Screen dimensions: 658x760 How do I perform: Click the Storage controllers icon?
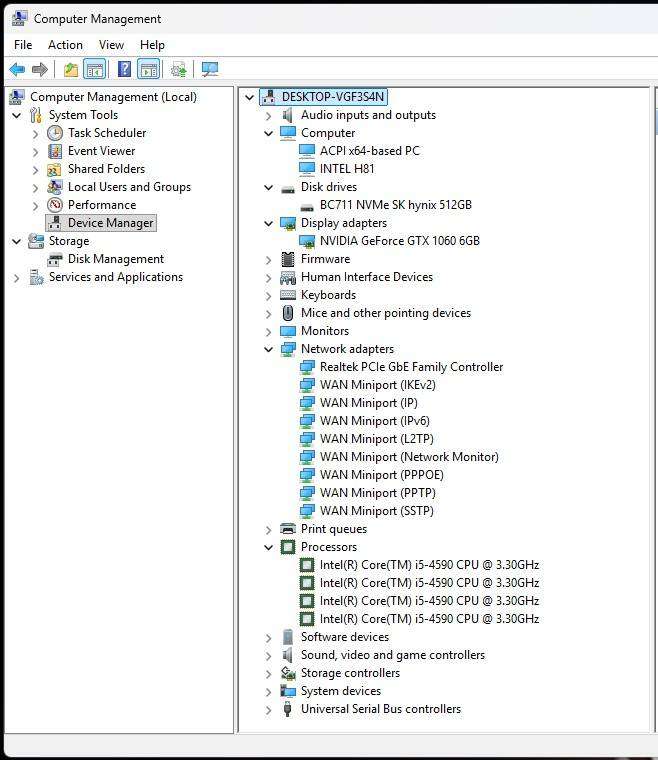(288, 673)
